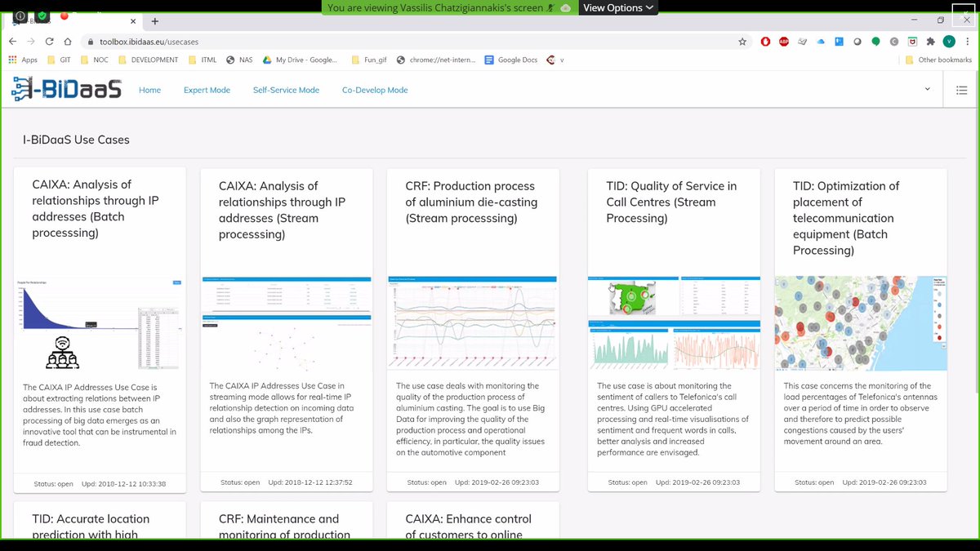Click the red stop-hand extension icon
The image size is (980, 551).
pyautogui.click(x=765, y=41)
